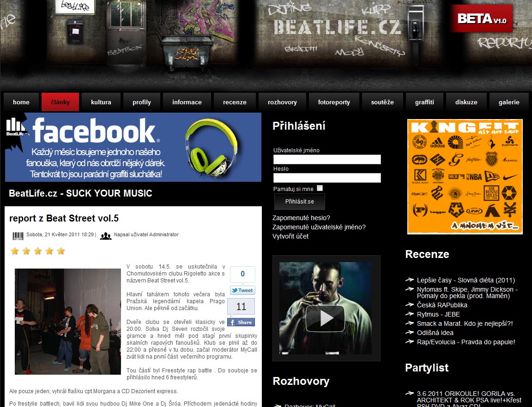Rate the article three stars
This screenshot has width=532, height=407.
point(38,251)
